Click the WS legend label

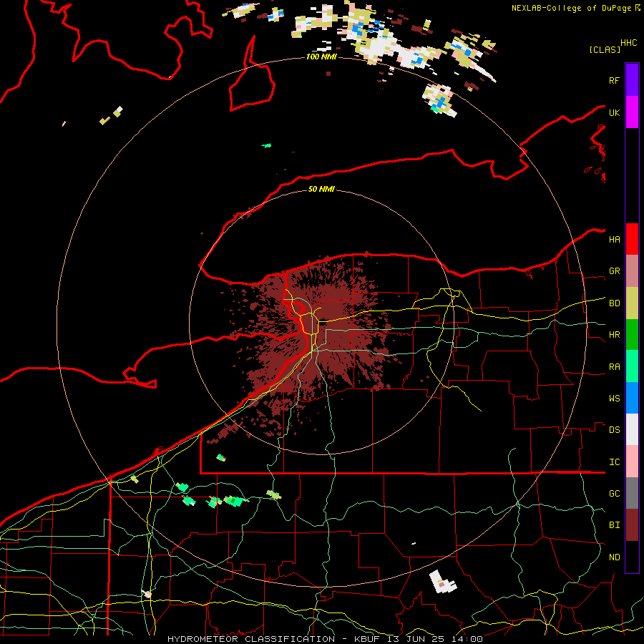tap(614, 399)
